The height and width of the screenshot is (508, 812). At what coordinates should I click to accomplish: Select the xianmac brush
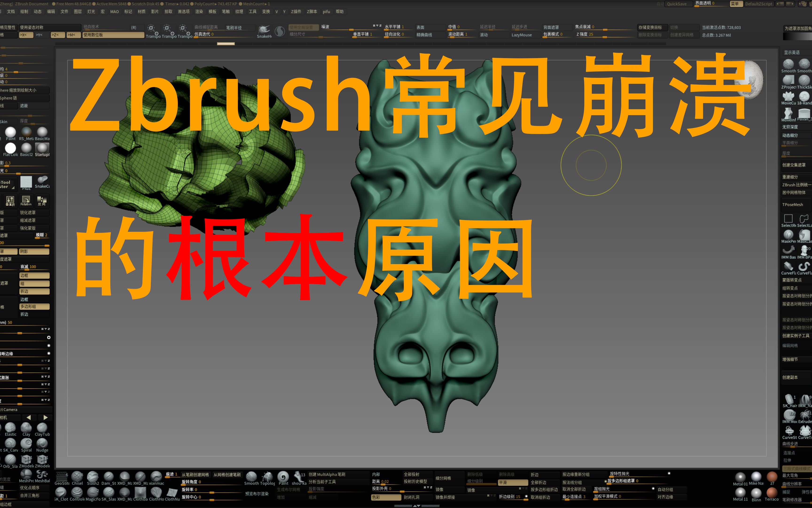click(x=156, y=478)
